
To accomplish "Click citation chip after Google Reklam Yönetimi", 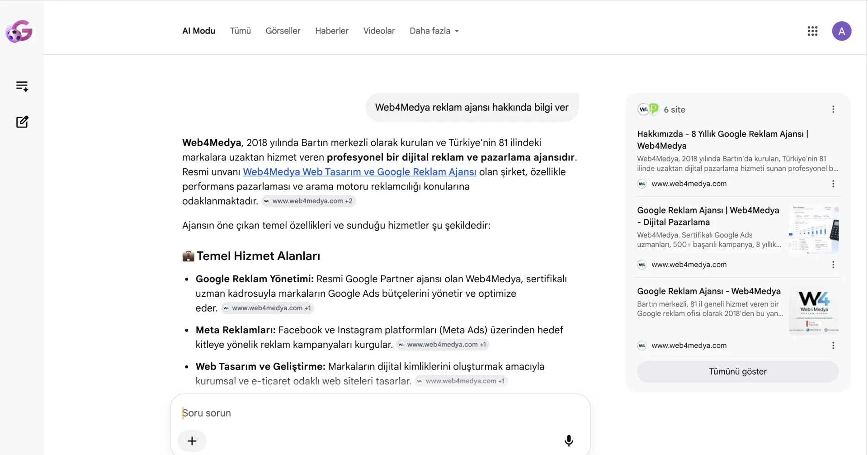I will pyautogui.click(x=267, y=308).
